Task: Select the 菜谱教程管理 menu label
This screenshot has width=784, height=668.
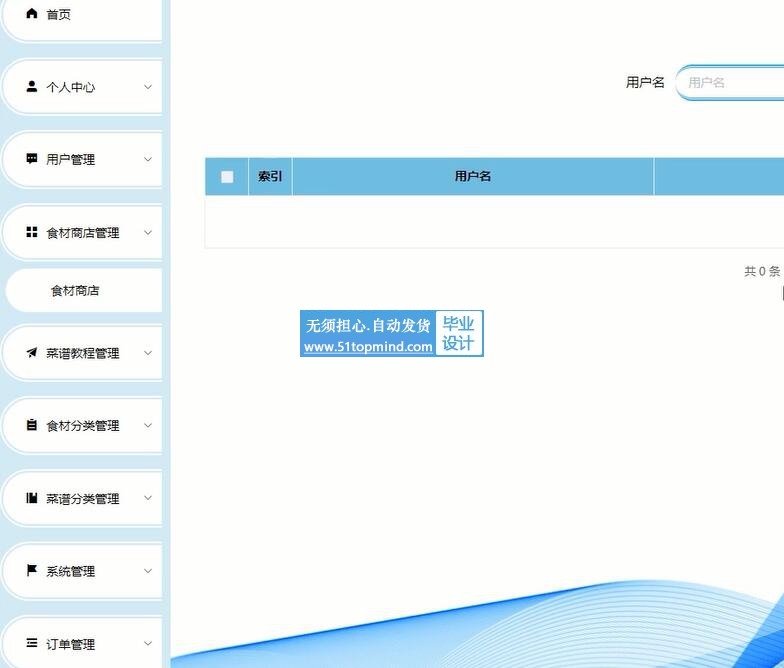Action: click(82, 353)
